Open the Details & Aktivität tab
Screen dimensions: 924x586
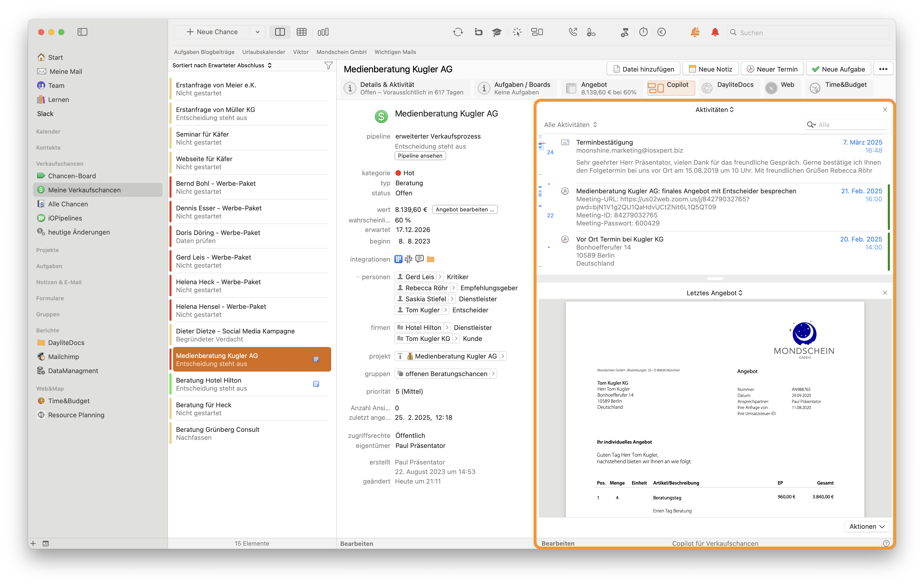click(405, 88)
